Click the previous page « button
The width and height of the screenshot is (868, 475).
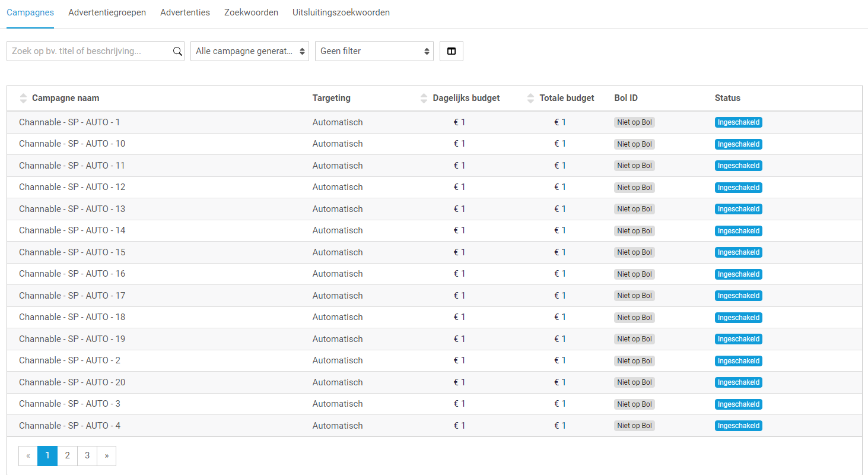pos(28,455)
